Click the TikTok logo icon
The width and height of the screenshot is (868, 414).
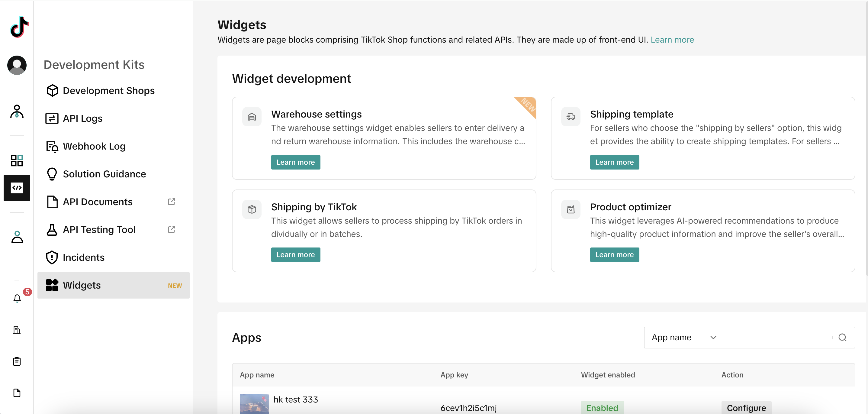(19, 27)
